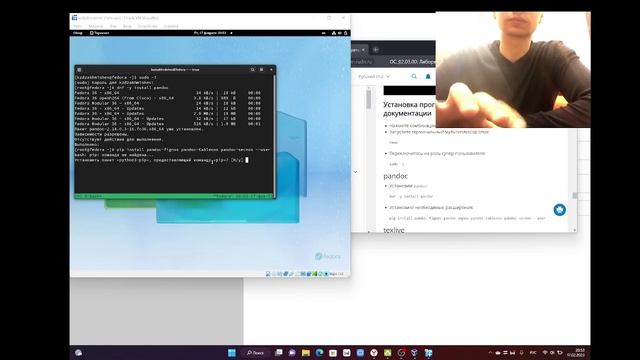Click the texlive heading in the browser
The width and height of the screenshot is (640, 360).
tap(394, 230)
